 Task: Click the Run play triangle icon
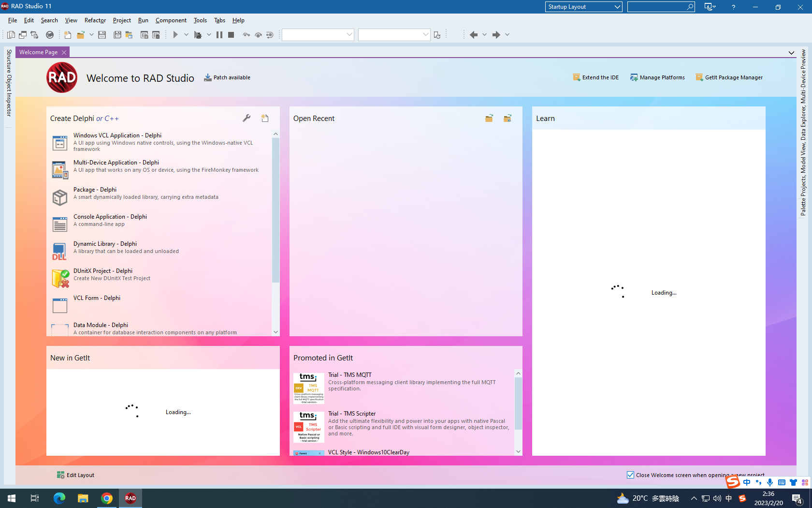click(175, 35)
